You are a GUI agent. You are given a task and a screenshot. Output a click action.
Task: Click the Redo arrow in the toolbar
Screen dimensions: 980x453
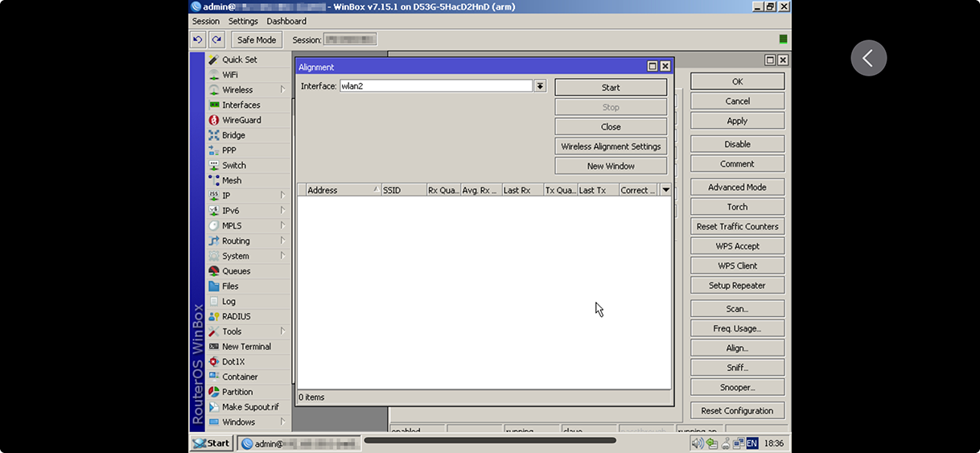216,39
